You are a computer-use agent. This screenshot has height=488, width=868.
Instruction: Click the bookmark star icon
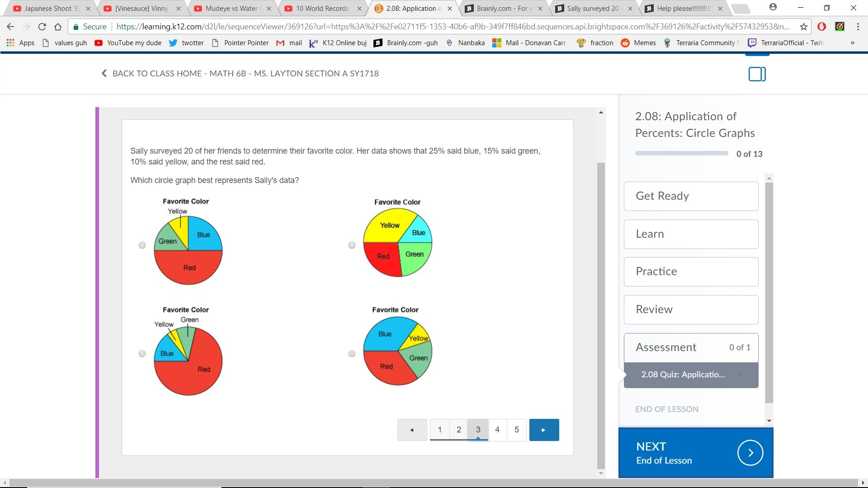(804, 27)
